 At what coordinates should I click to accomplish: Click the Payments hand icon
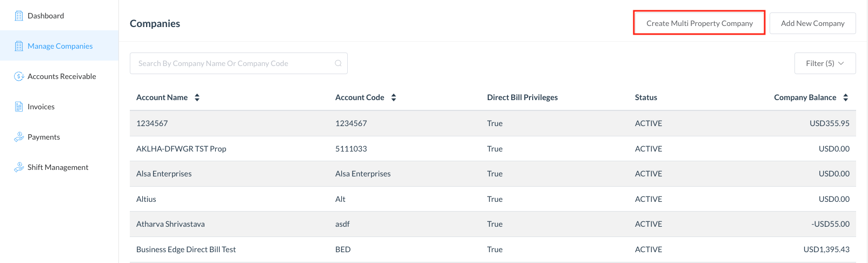coord(19,137)
